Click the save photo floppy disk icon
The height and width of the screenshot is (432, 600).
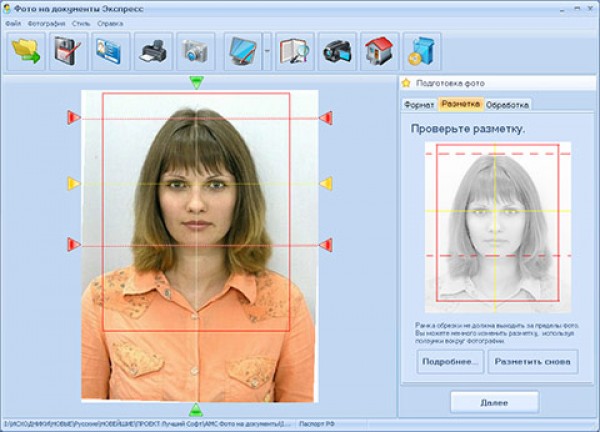click(x=69, y=50)
